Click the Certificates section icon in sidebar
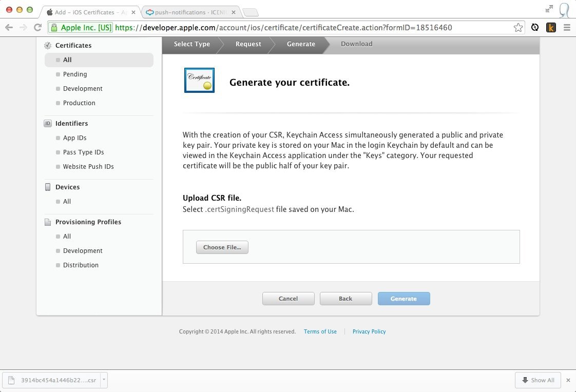This screenshot has height=392, width=576. pyautogui.click(x=48, y=46)
